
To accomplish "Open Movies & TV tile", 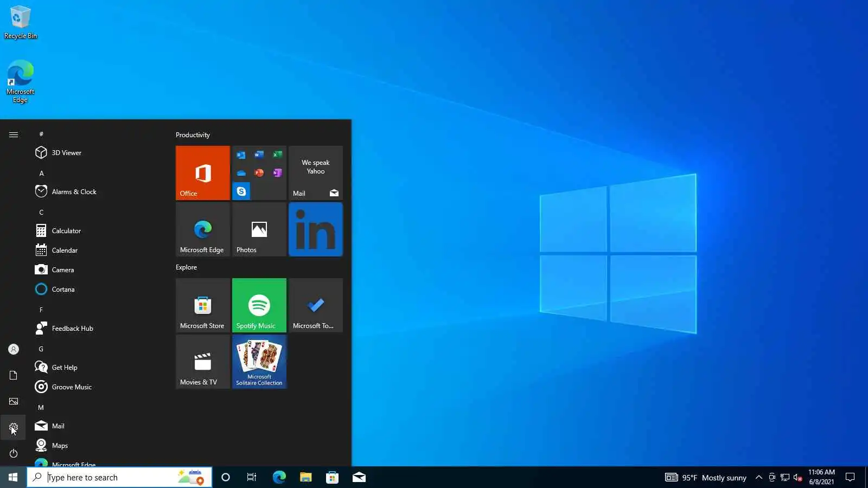I will pyautogui.click(x=203, y=362).
